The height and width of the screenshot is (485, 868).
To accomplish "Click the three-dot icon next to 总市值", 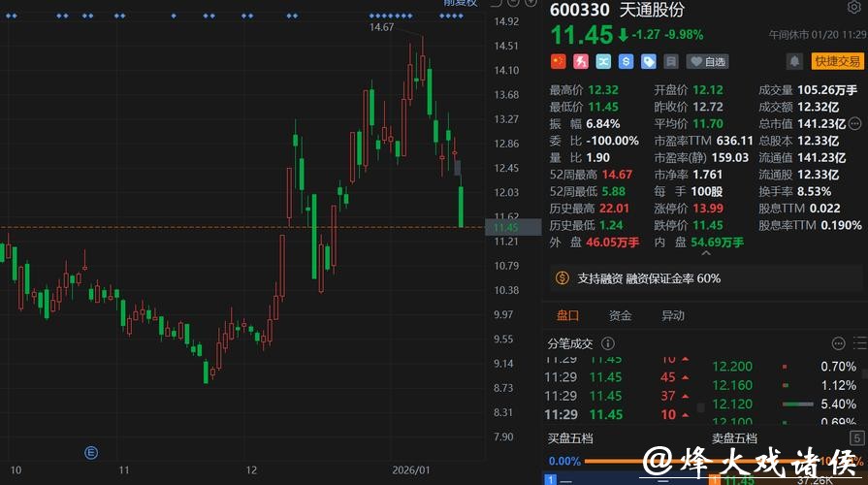I will point(855,123).
